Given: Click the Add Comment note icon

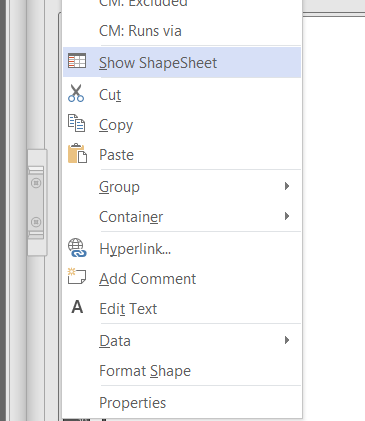Looking at the screenshot, I should tap(77, 276).
